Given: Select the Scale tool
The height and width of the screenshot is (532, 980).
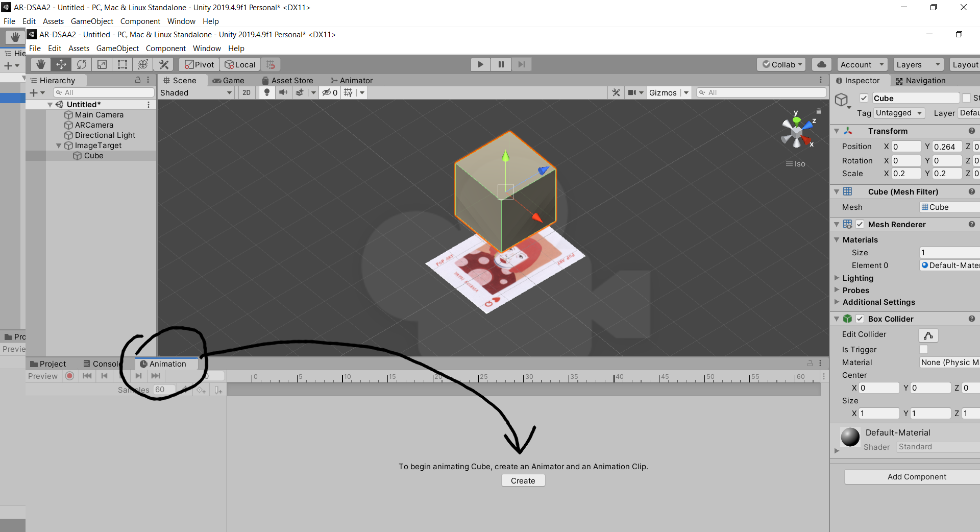Looking at the screenshot, I should (x=102, y=64).
